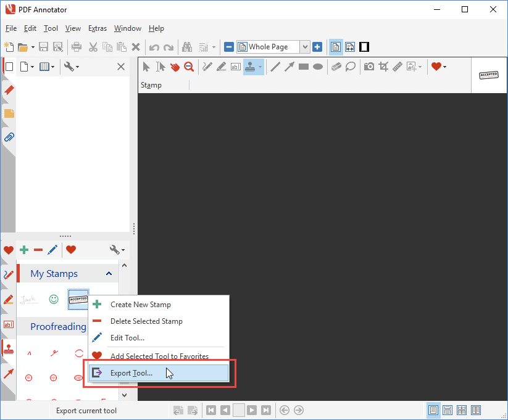Select the Crop tool

[x=383, y=67]
